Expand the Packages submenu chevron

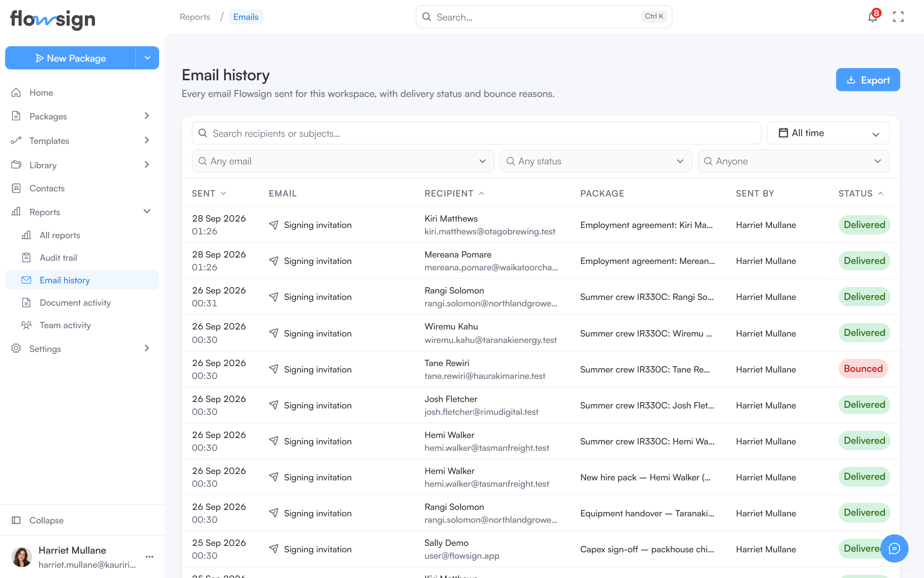pyautogui.click(x=147, y=116)
